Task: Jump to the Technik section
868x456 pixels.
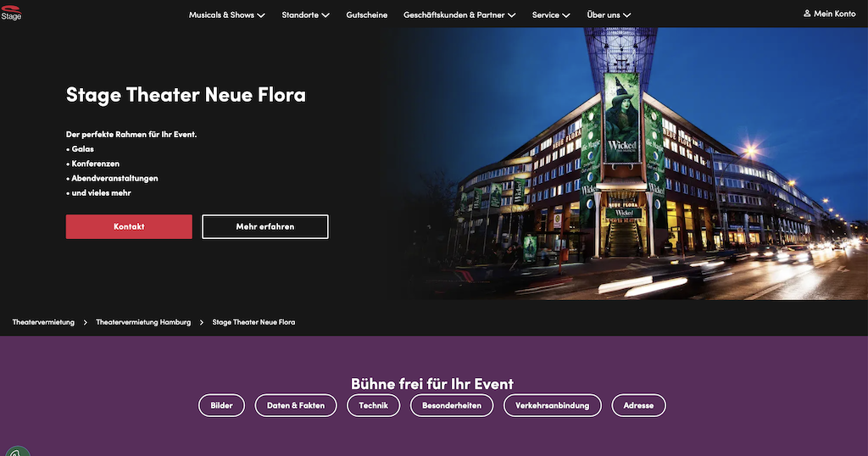Action: pyautogui.click(x=373, y=406)
